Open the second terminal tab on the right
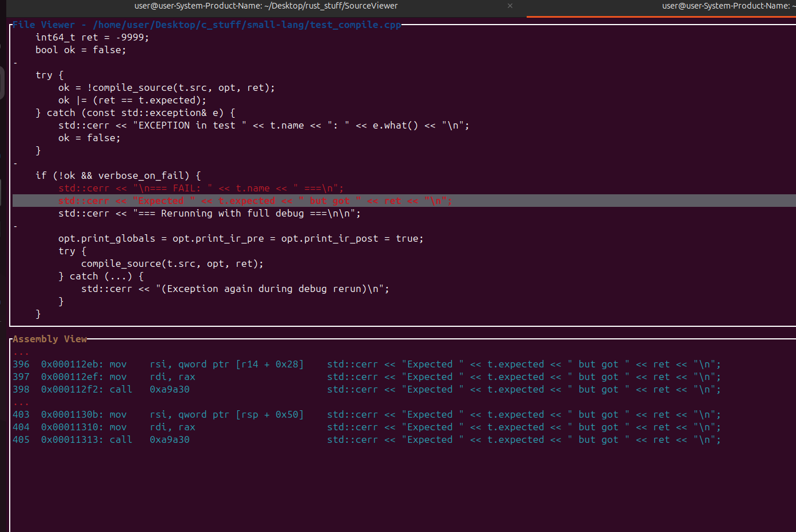The height and width of the screenshot is (532, 796). pyautogui.click(x=726, y=6)
